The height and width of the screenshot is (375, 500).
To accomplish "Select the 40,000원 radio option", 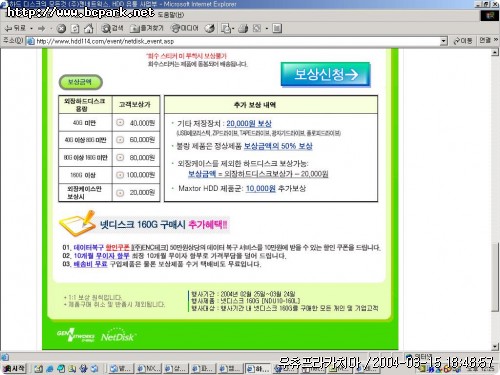I will click(120, 123).
